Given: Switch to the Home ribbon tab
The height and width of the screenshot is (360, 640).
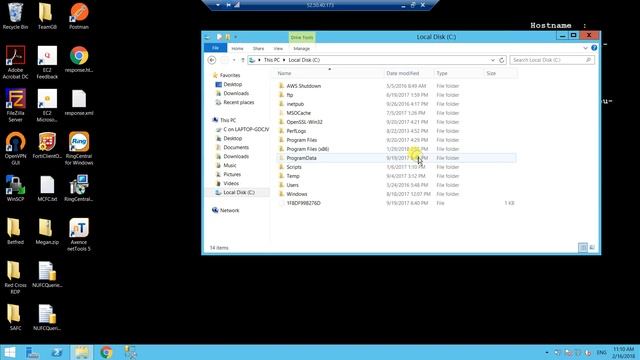Looking at the screenshot, I should (237, 48).
